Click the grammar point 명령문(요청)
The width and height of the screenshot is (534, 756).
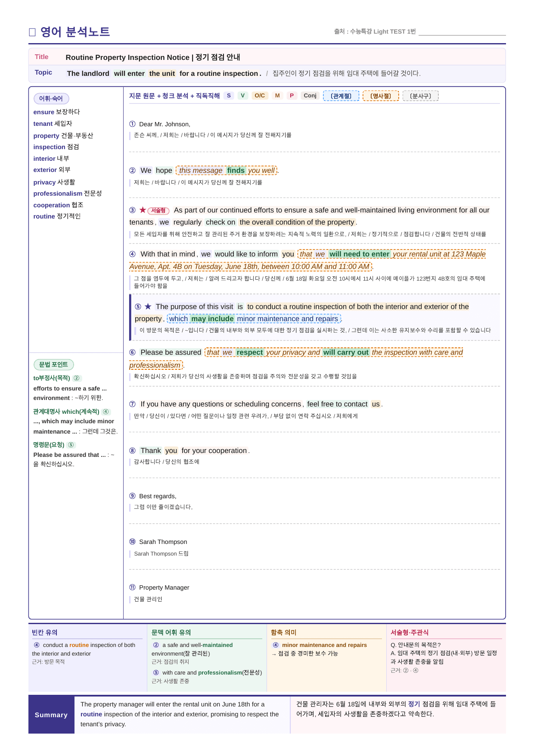point(49,445)
